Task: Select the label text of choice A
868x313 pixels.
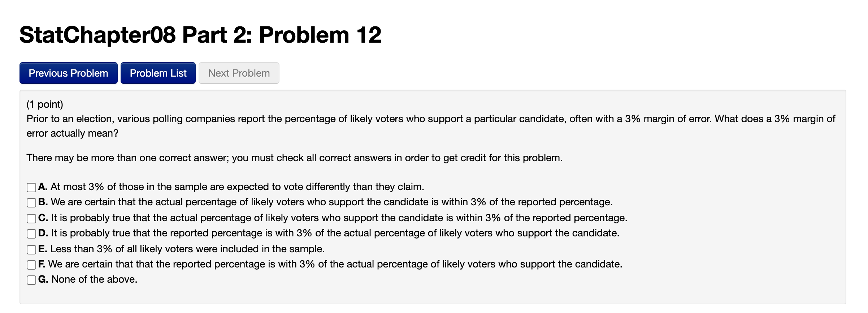Action: (231, 187)
